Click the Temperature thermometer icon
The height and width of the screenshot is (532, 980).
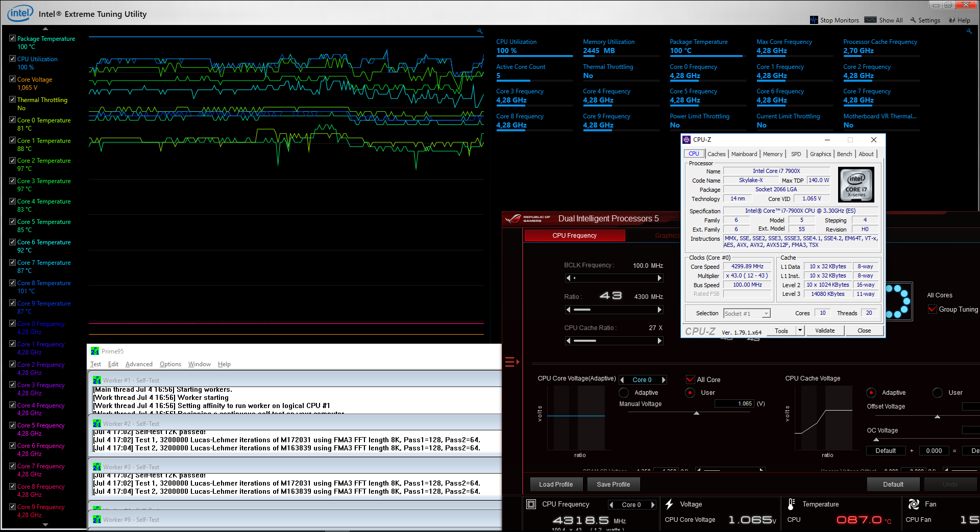click(791, 504)
